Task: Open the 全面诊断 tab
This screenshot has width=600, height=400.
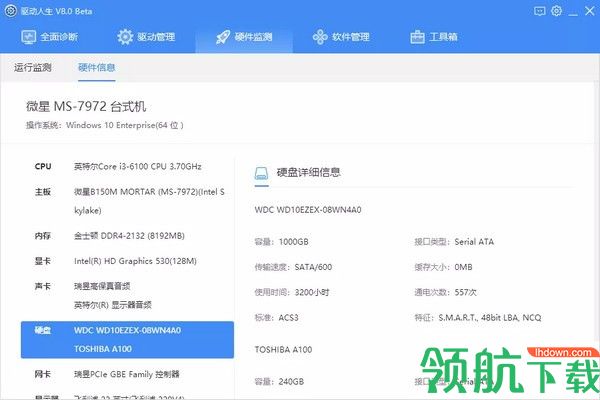Action: (x=49, y=37)
